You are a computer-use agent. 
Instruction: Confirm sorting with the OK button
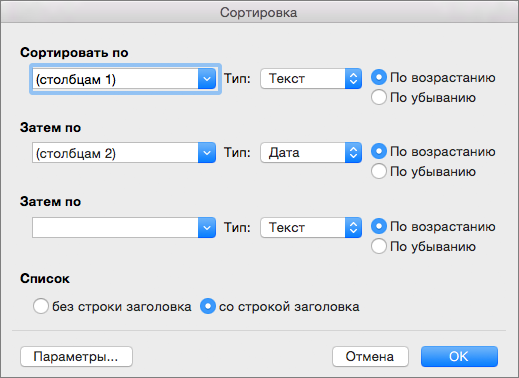pos(459,357)
